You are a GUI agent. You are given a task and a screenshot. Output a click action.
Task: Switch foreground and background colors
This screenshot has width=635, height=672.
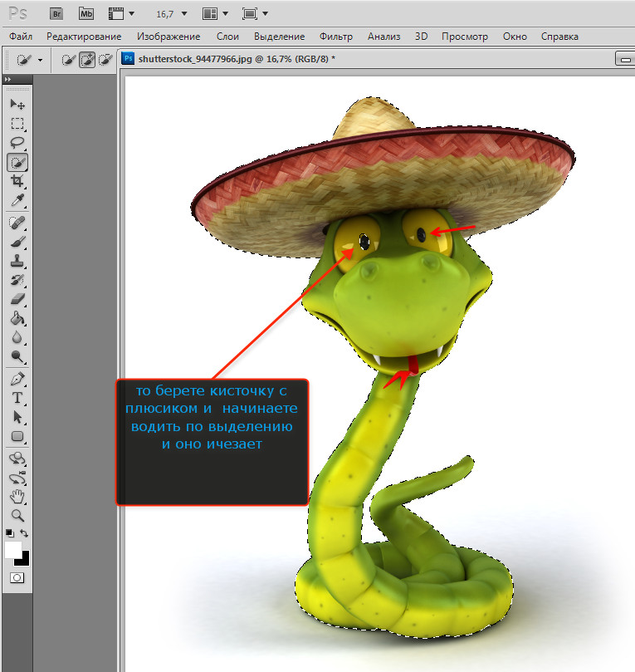(x=24, y=533)
